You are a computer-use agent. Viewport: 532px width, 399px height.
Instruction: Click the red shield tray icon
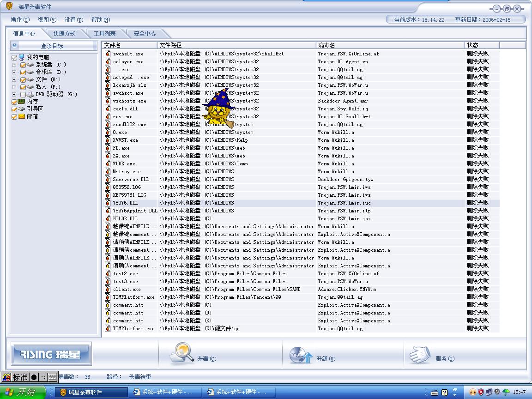coord(481,392)
